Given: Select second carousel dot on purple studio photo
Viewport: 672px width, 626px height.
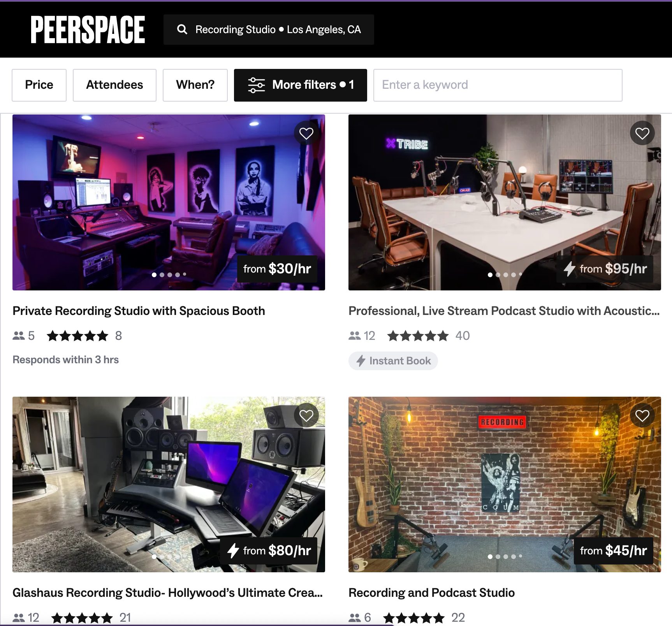Looking at the screenshot, I should 162,275.
